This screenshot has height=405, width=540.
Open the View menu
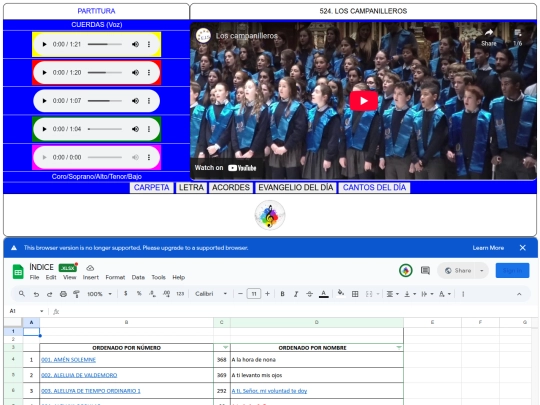click(x=70, y=277)
